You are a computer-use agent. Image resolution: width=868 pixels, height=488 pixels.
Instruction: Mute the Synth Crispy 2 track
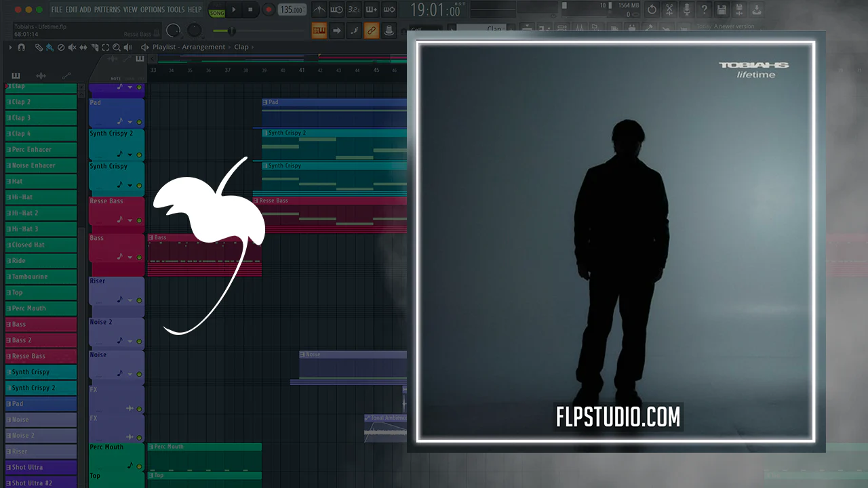tap(139, 154)
